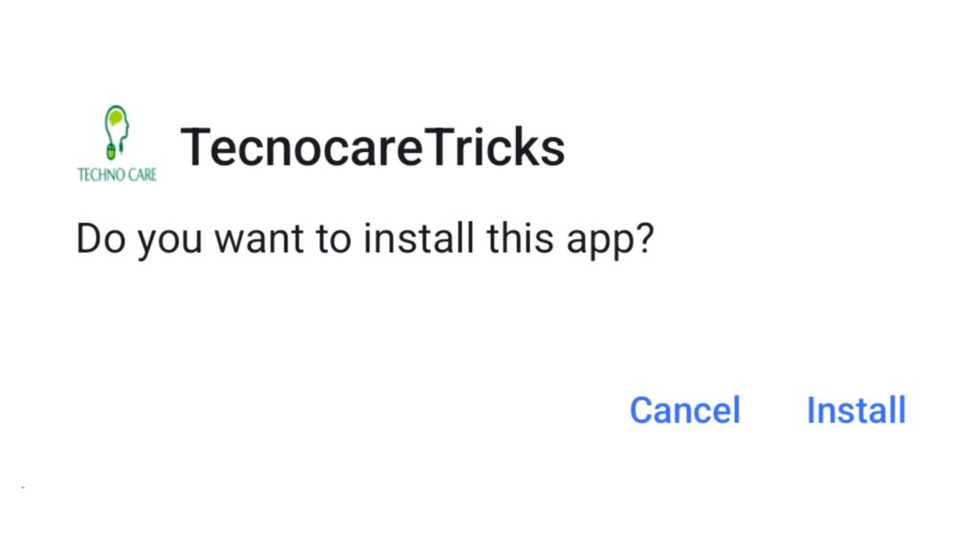
Task: Confirm installation of TecnocareTricks app
Action: (857, 410)
